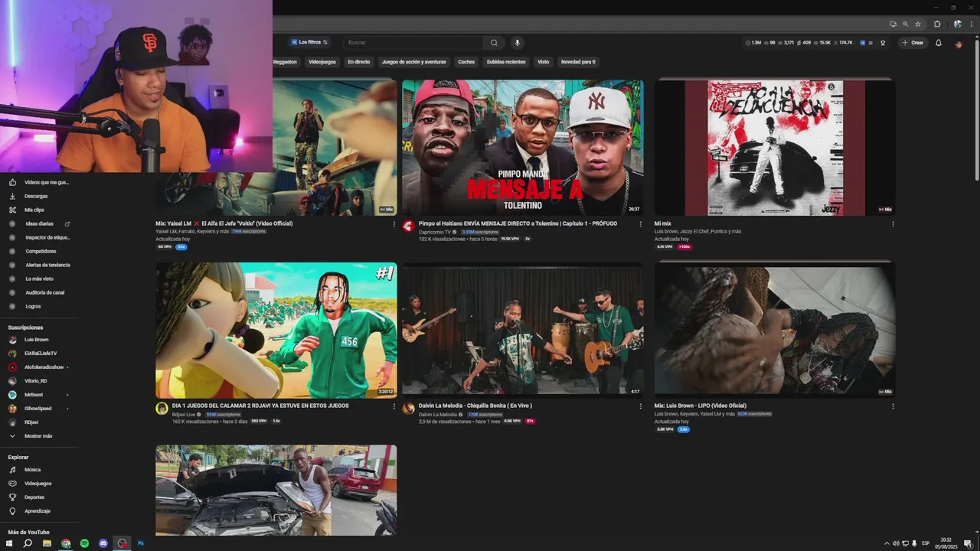Open Alertas de tendencia in sidebar
The width and height of the screenshot is (980, 551).
[47, 265]
